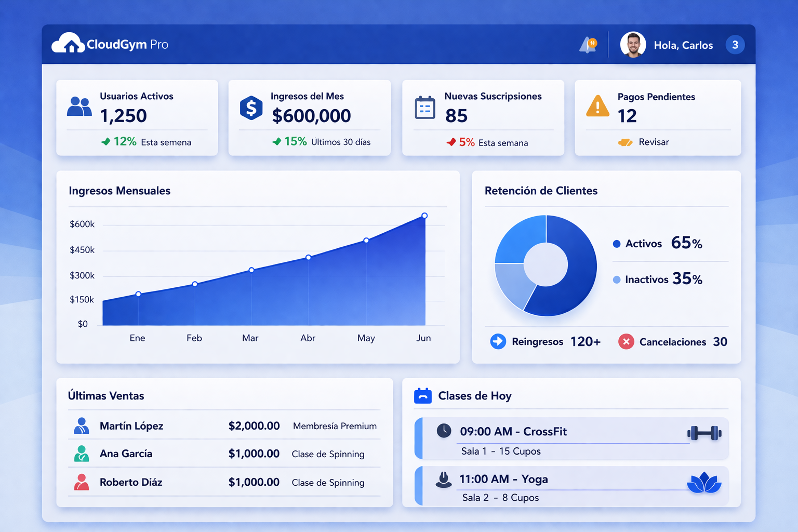Viewport: 798px width, 532px height.
Task: Click the Ingresos del Mes dollar icon
Action: (251, 108)
